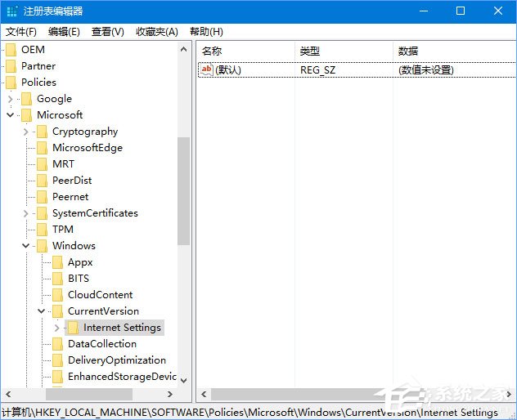
Task: Click the Appx folder icon
Action: click(x=57, y=262)
